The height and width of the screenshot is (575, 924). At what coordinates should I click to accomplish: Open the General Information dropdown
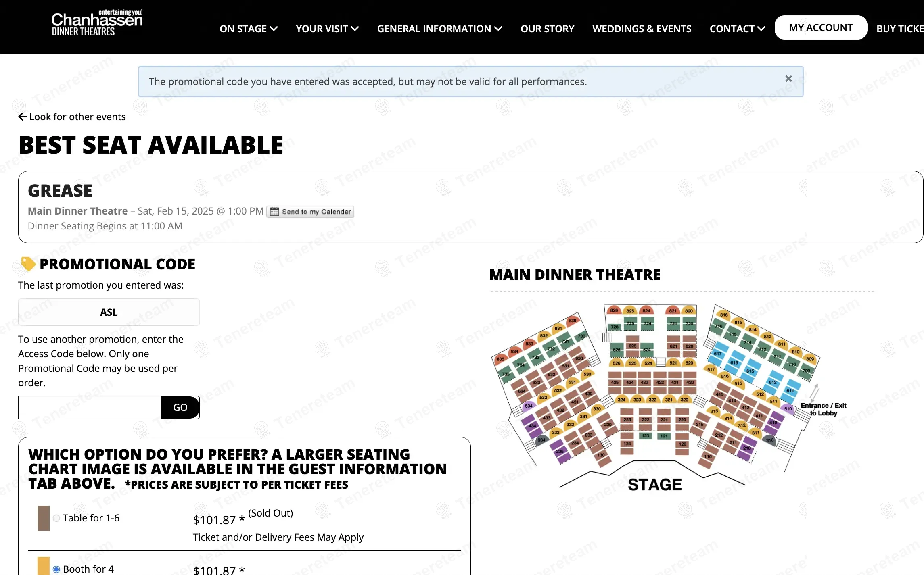click(x=439, y=29)
